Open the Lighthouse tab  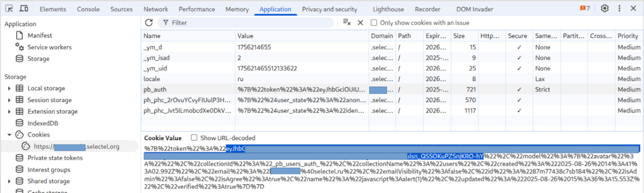point(388,9)
